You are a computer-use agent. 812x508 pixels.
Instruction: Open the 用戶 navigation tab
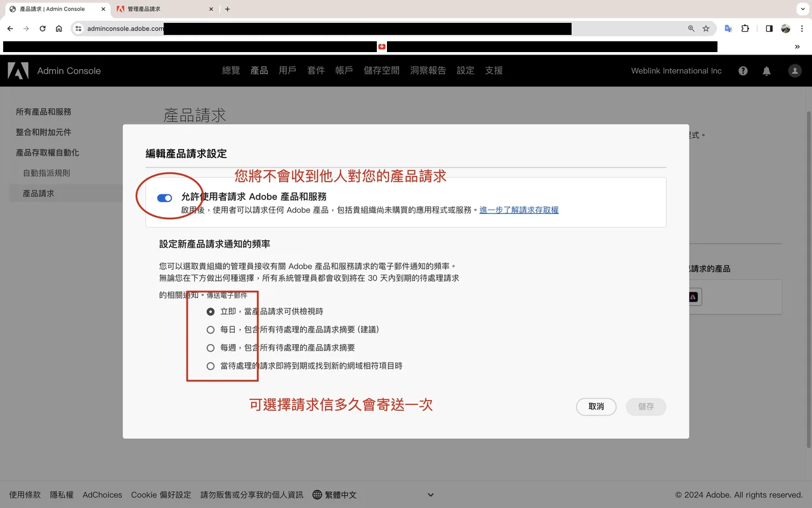click(x=287, y=70)
